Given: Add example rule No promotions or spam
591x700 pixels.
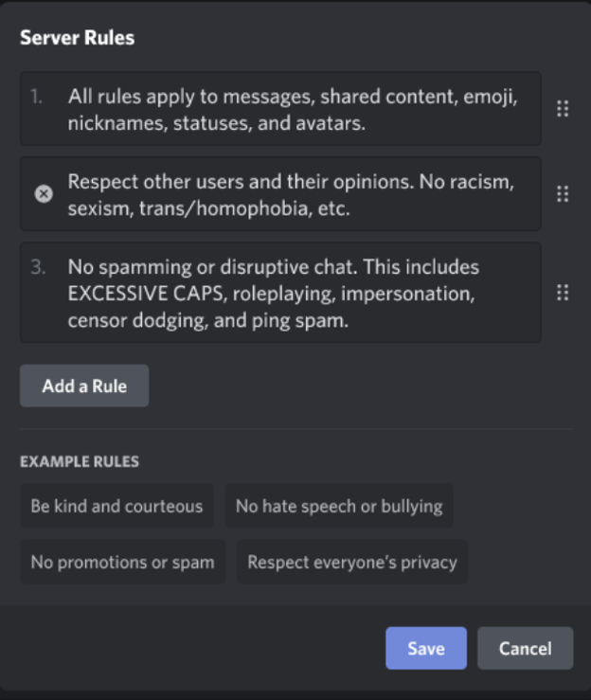Looking at the screenshot, I should point(123,562).
